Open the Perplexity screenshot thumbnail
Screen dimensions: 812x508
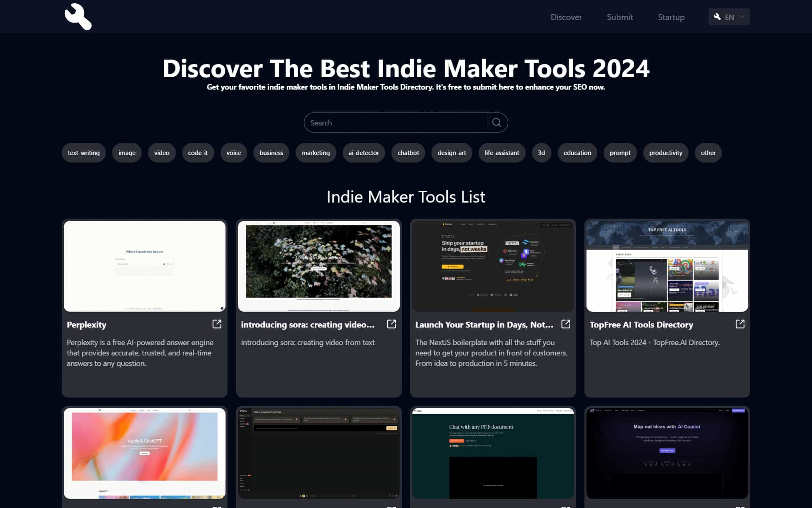click(x=145, y=266)
